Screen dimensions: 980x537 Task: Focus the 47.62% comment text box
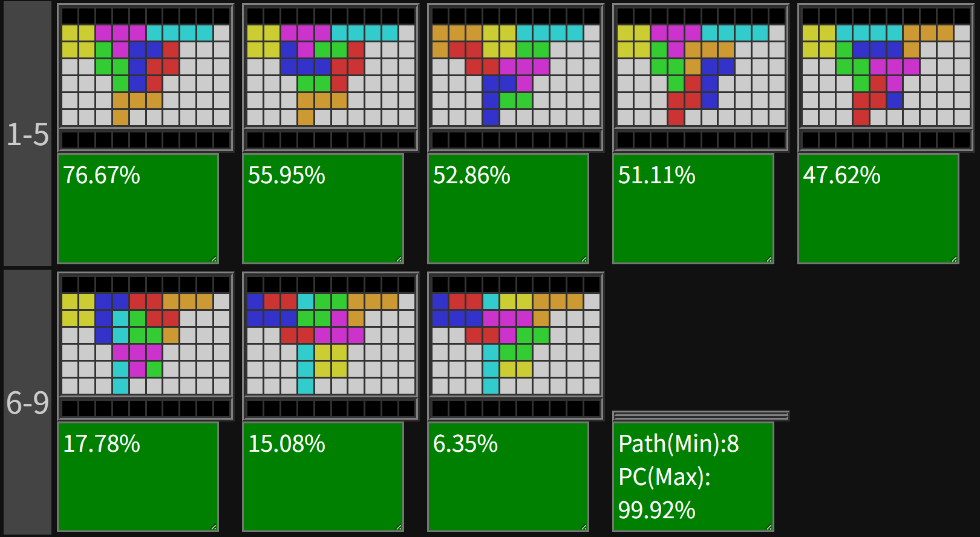click(878, 209)
